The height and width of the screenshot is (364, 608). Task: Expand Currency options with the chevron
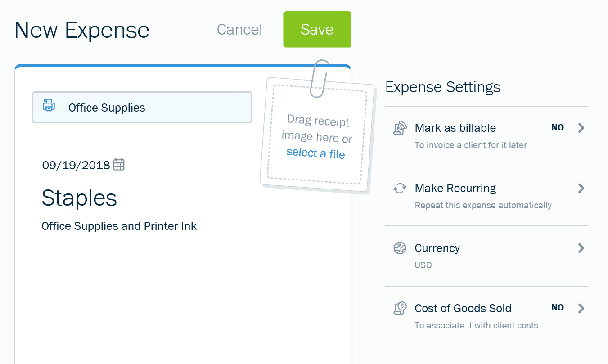click(x=581, y=248)
